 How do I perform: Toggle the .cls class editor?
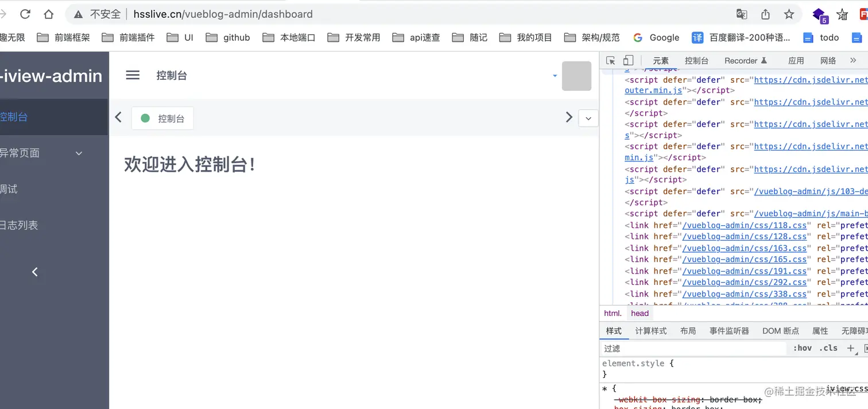pyautogui.click(x=828, y=348)
